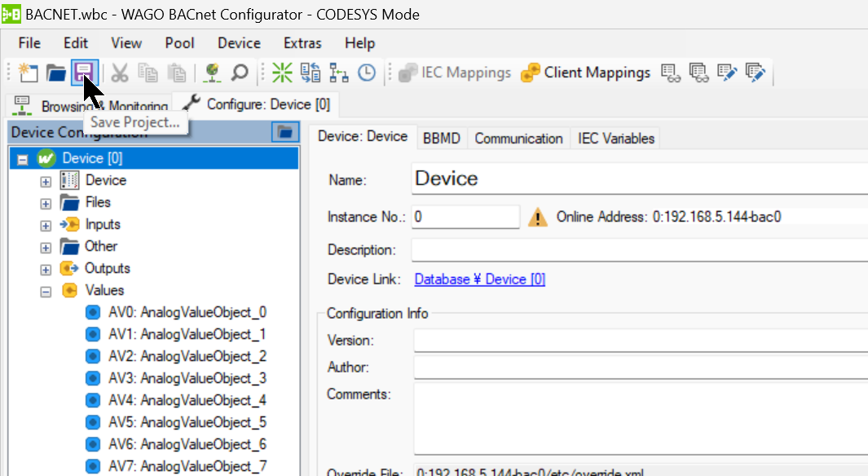The width and height of the screenshot is (868, 476).
Task: Collapse the Values node
Action: point(46,292)
